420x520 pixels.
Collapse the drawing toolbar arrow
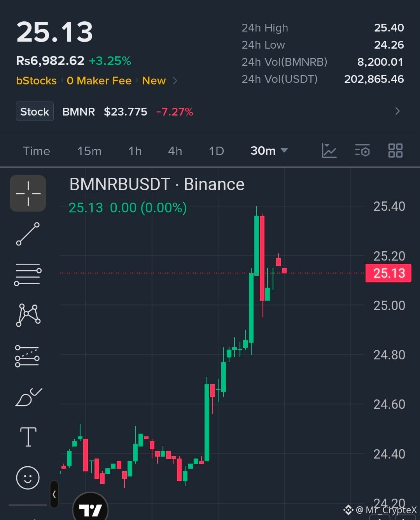click(x=54, y=494)
